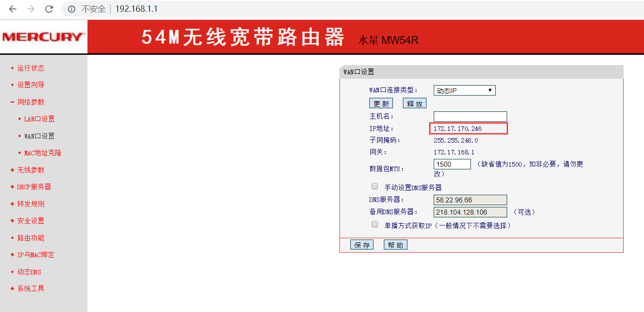Open 路由功能 menu item
The image size is (644, 312).
coord(31,238)
